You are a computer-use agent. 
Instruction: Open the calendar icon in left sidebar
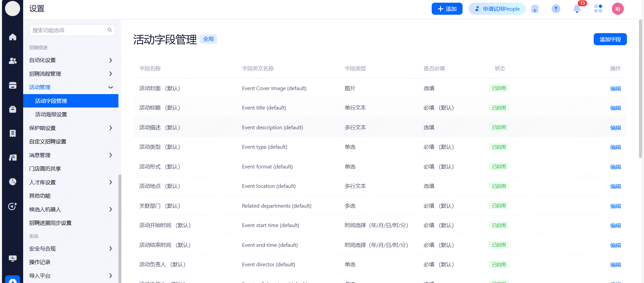pos(13,85)
